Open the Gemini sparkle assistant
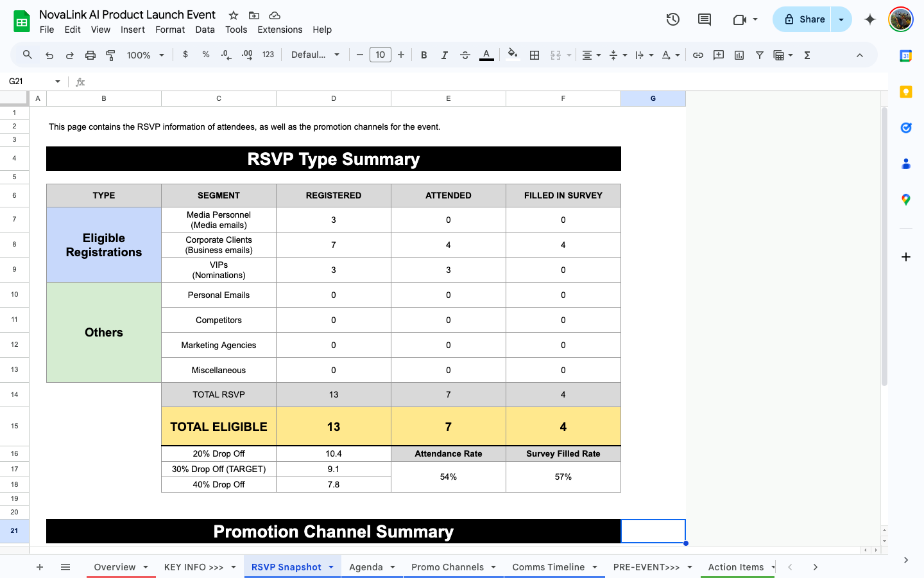 click(x=870, y=19)
